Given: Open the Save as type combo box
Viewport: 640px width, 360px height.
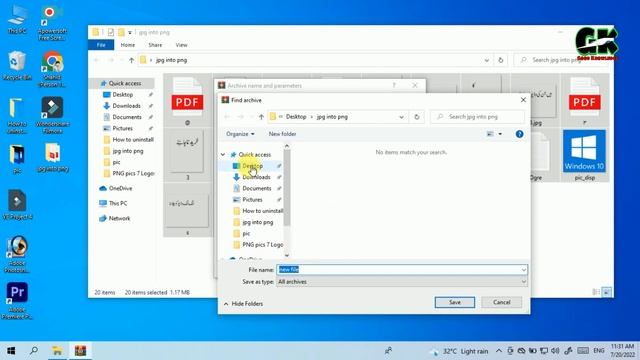Looking at the screenshot, I should 402,282.
